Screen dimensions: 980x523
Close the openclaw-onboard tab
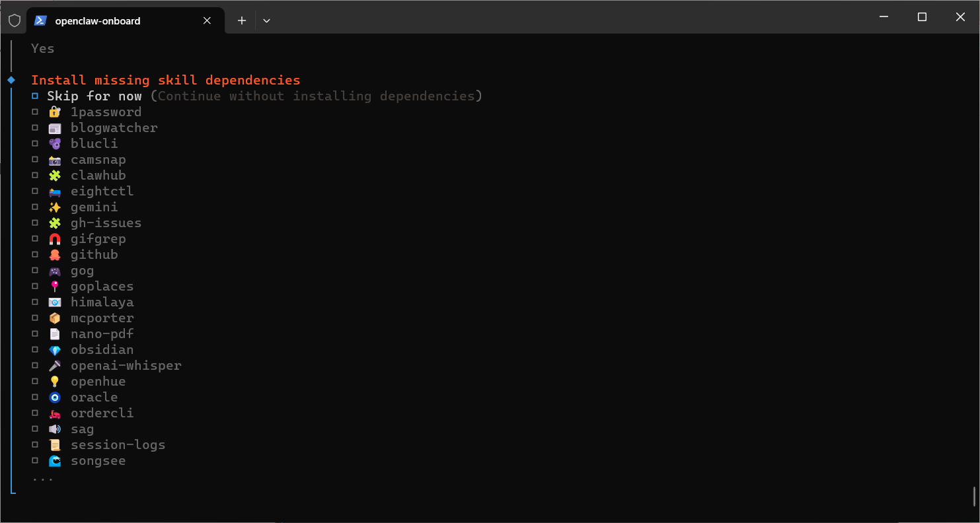point(207,20)
